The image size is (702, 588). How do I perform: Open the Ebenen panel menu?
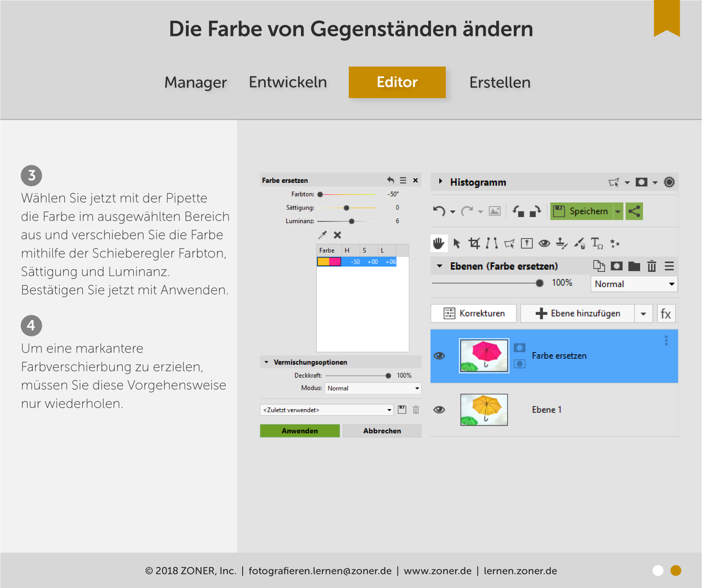point(669,266)
